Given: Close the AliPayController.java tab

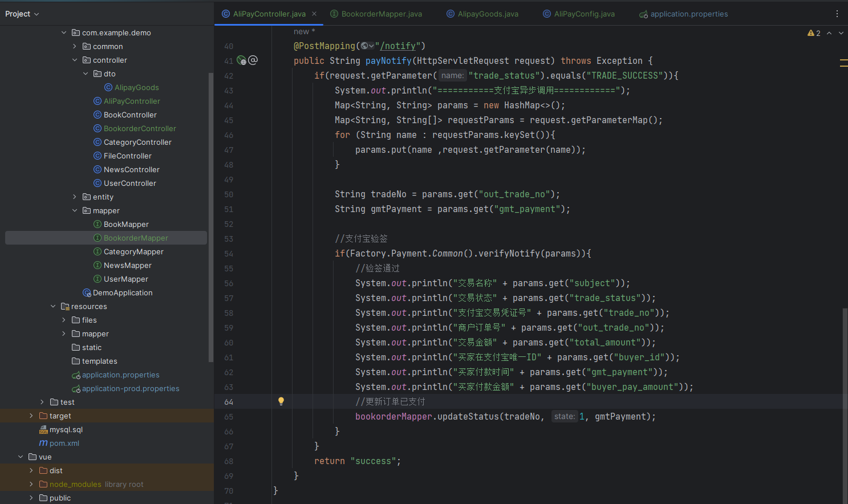Looking at the screenshot, I should pos(314,14).
